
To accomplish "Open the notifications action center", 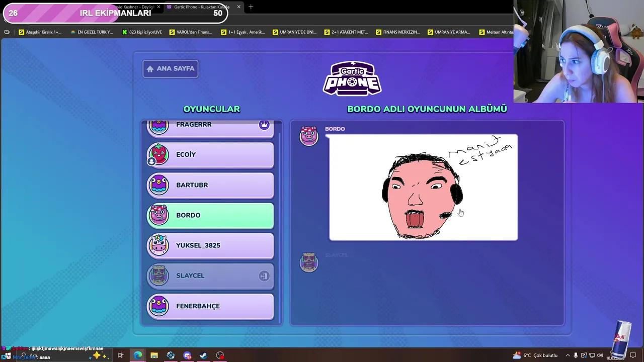I will [x=633, y=355].
